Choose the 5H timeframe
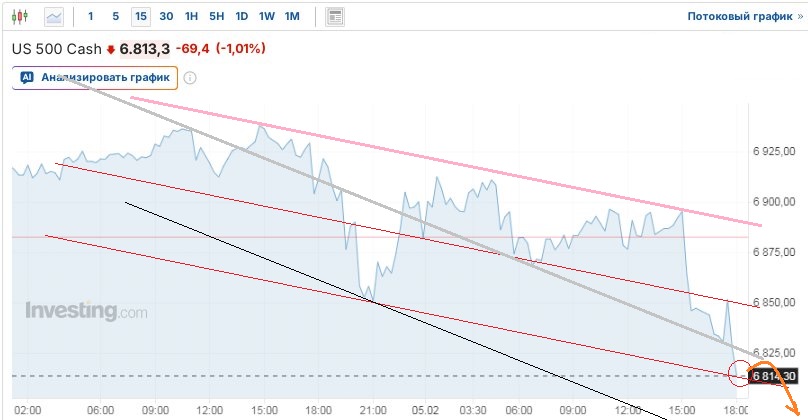 tap(216, 16)
